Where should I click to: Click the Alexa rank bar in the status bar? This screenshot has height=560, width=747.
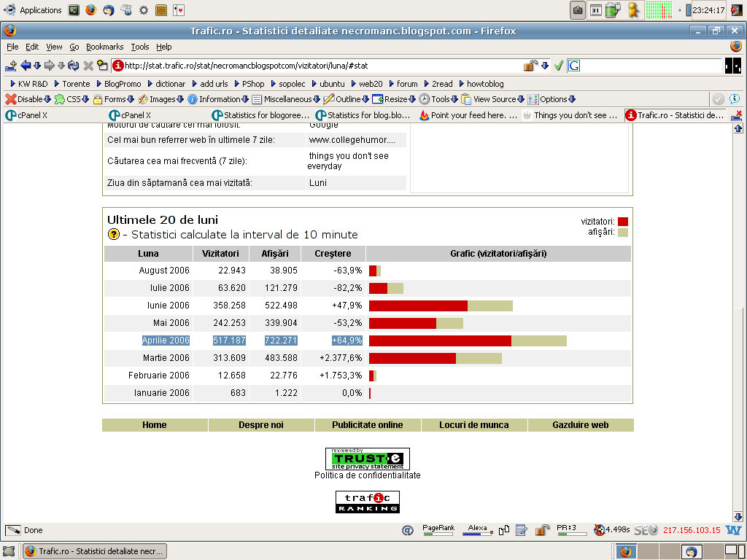478,530
